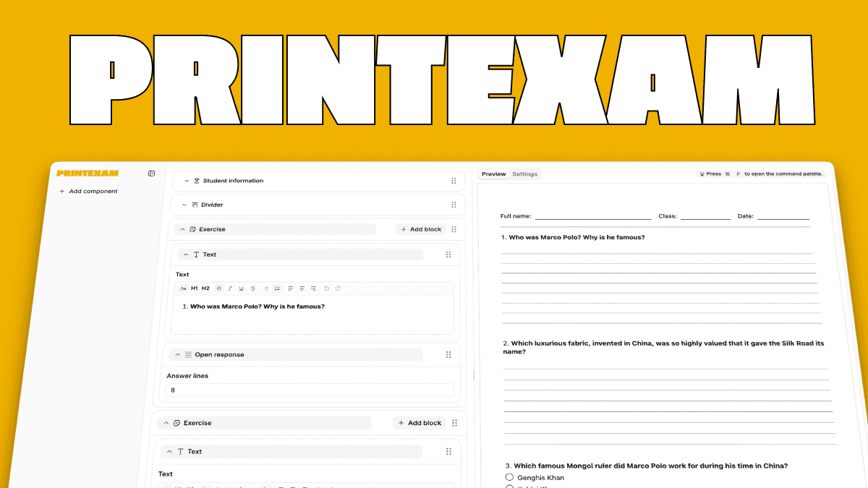Click Add block on the second Exercise
Screen dimensions: 868x488
pyautogui.click(x=420, y=423)
